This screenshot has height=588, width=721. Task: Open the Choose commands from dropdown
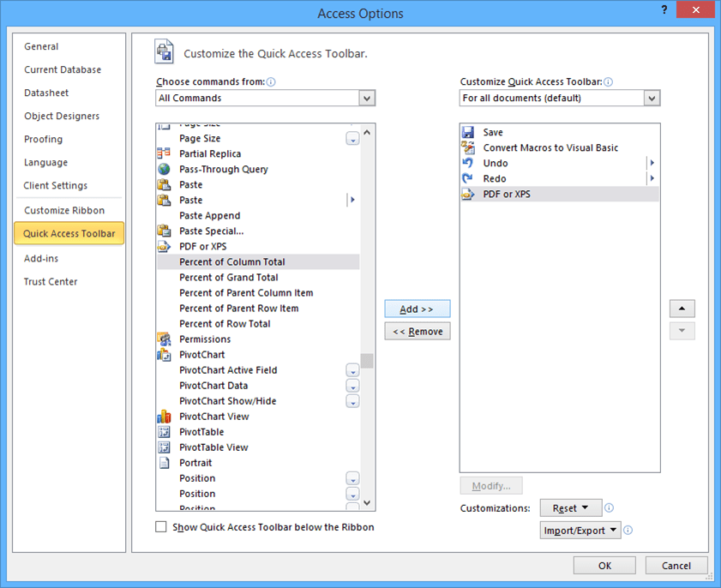[x=368, y=98]
